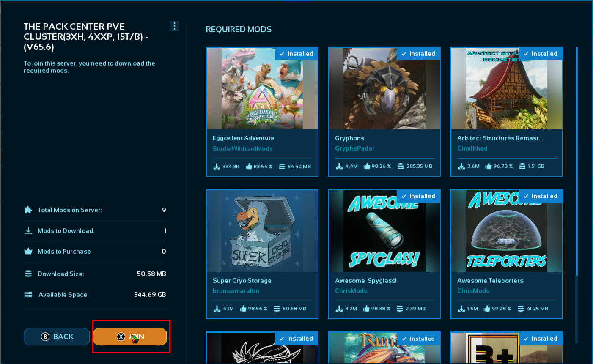Viewport: 593px width, 364px height.
Task: Click author link Gimilkhad
Action: tap(472, 148)
